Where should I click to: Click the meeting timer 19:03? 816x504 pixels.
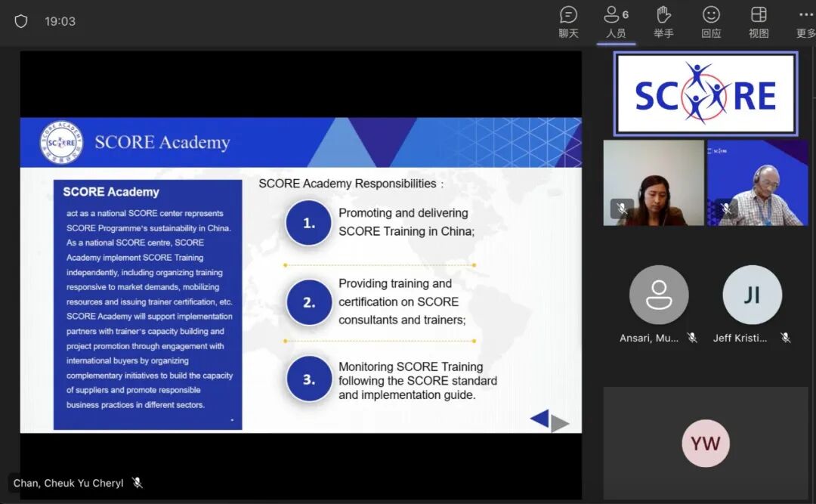click(60, 21)
